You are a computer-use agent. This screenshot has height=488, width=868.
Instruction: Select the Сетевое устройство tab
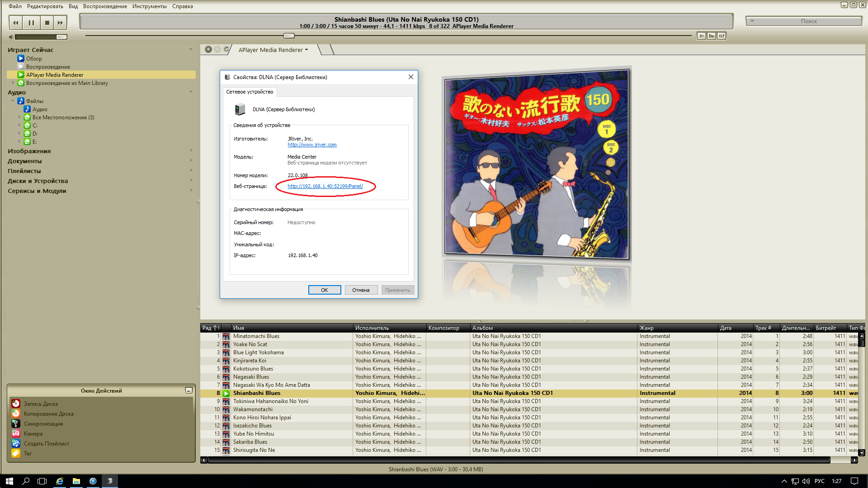point(250,92)
